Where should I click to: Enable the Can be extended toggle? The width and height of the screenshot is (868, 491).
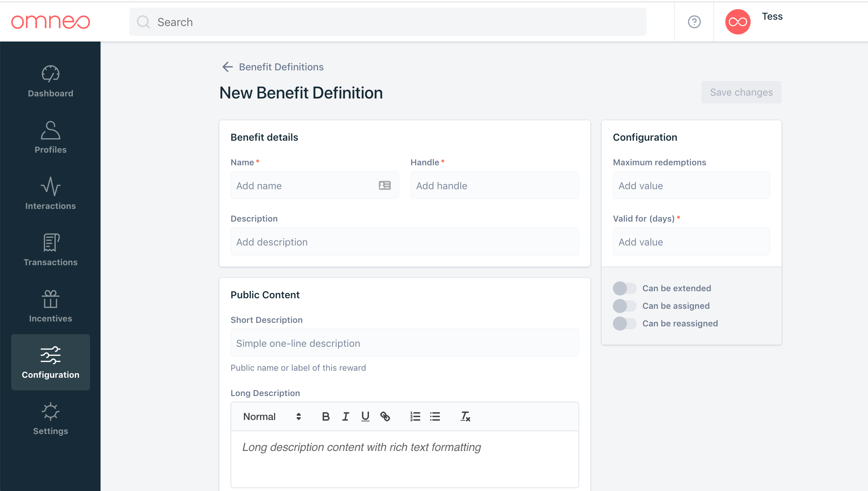[624, 288]
